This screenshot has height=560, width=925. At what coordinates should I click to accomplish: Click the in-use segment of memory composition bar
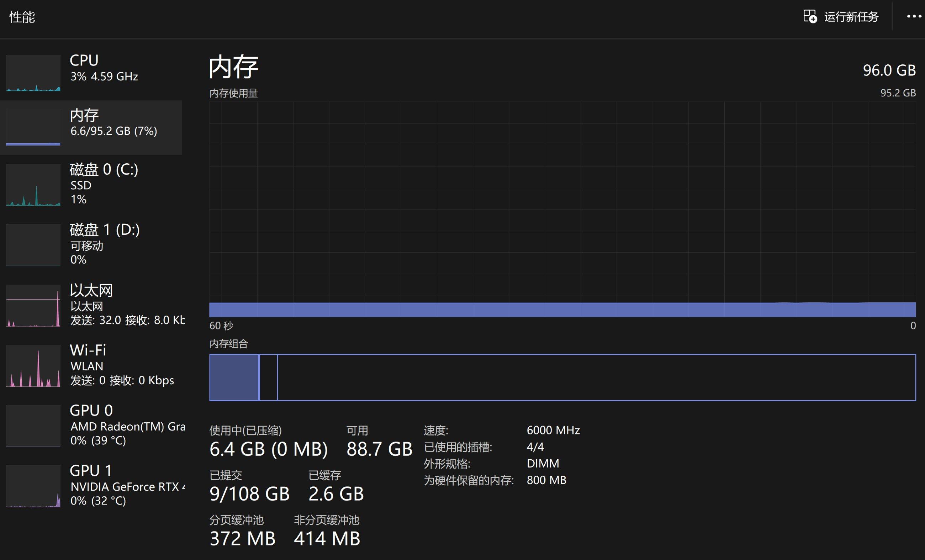click(234, 377)
